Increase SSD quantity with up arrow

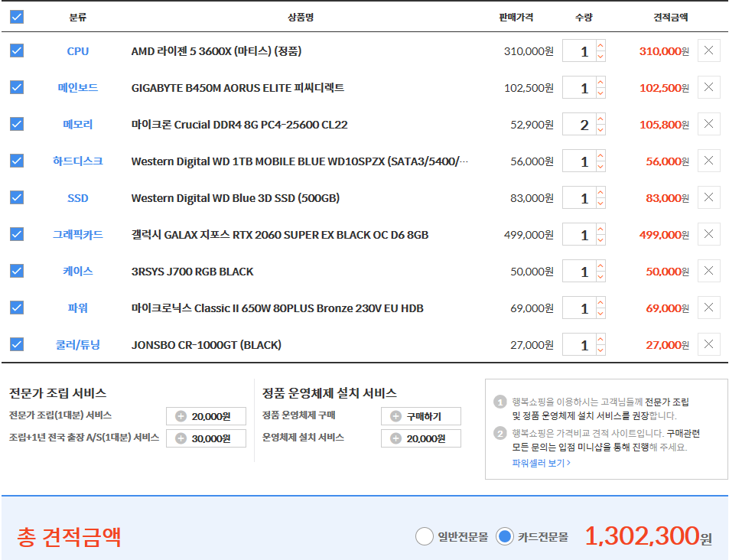point(600,192)
